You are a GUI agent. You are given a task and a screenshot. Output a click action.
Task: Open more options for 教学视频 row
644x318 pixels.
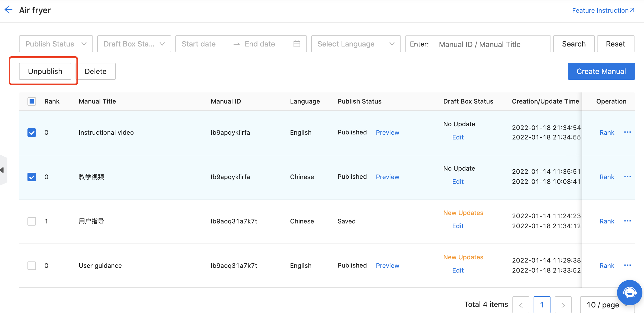click(x=628, y=176)
